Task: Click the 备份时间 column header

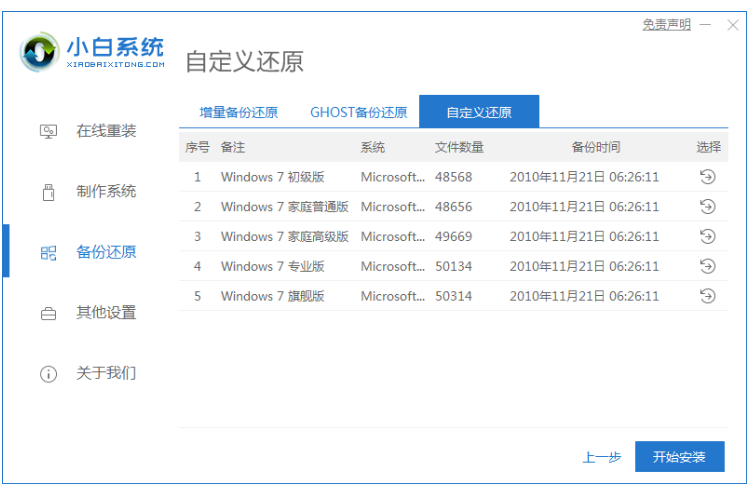Action: pyautogui.click(x=596, y=147)
